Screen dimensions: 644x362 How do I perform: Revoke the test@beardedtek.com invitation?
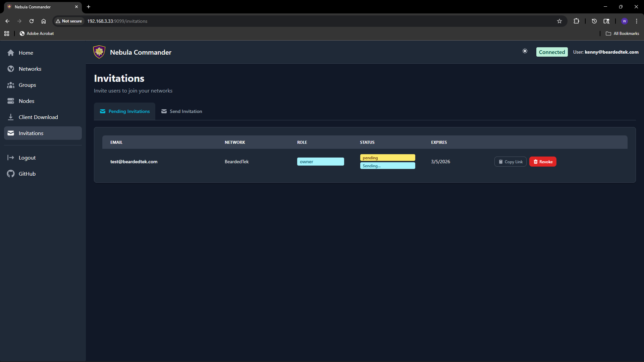point(543,162)
